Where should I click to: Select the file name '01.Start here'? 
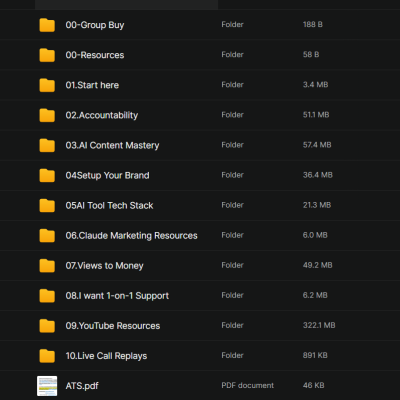(92, 85)
